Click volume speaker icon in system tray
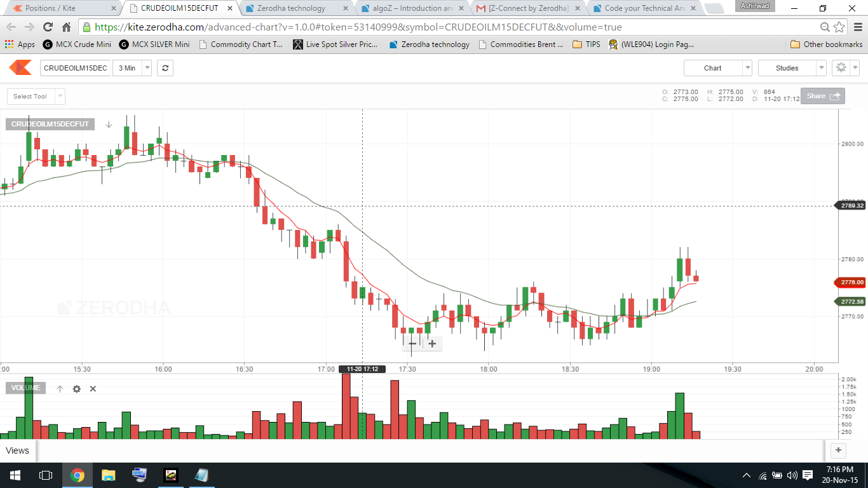The height and width of the screenshot is (488, 868). [x=792, y=475]
